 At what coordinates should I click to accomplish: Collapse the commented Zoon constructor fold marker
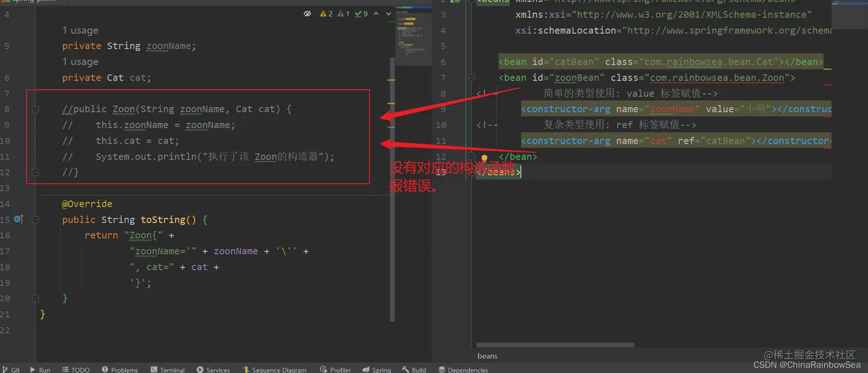[36, 109]
